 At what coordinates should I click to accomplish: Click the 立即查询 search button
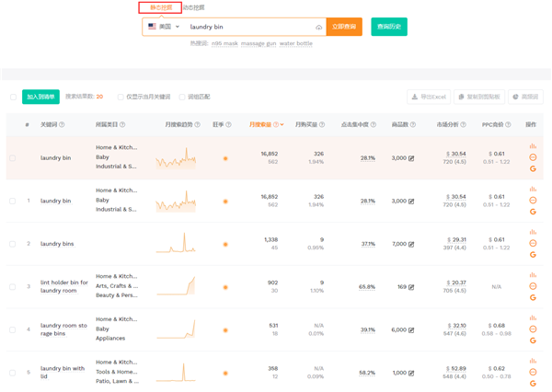click(x=344, y=27)
